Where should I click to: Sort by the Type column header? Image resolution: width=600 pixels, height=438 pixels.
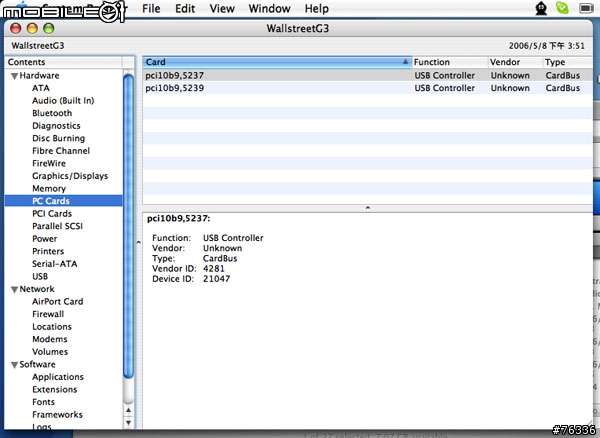pos(568,62)
